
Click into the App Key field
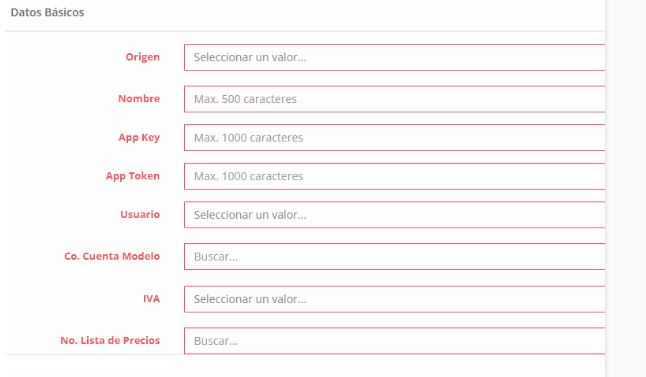[x=394, y=138]
